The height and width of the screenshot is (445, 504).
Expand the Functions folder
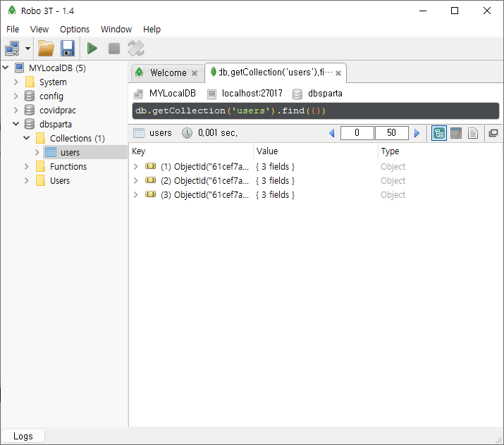(x=27, y=166)
